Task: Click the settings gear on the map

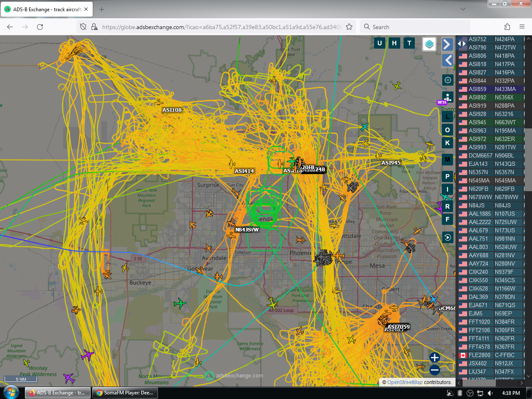Action: pos(448,80)
